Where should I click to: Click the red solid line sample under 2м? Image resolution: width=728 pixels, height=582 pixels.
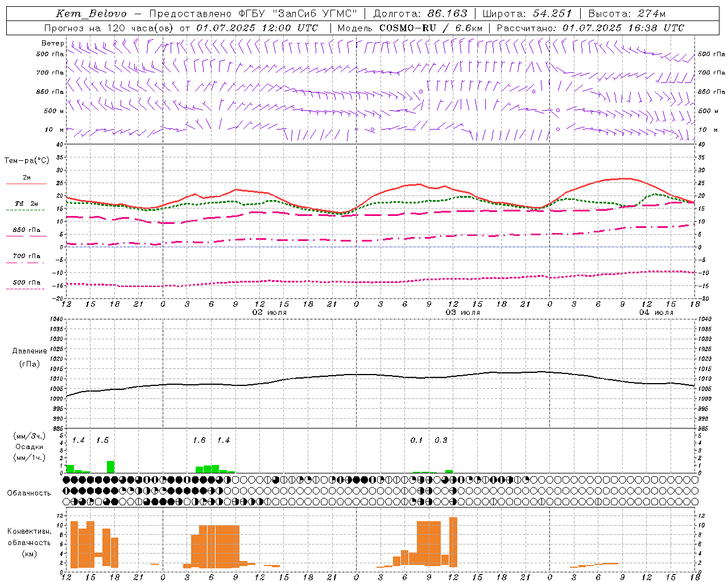26,184
